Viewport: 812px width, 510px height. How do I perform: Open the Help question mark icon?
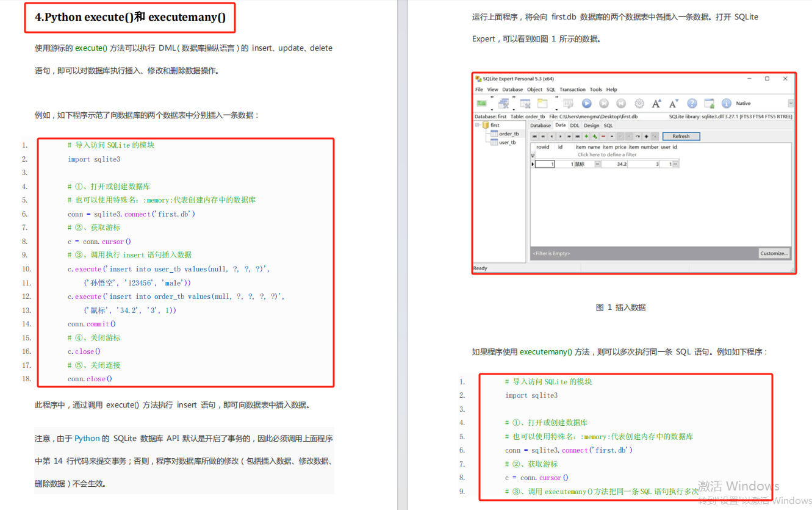tap(692, 103)
